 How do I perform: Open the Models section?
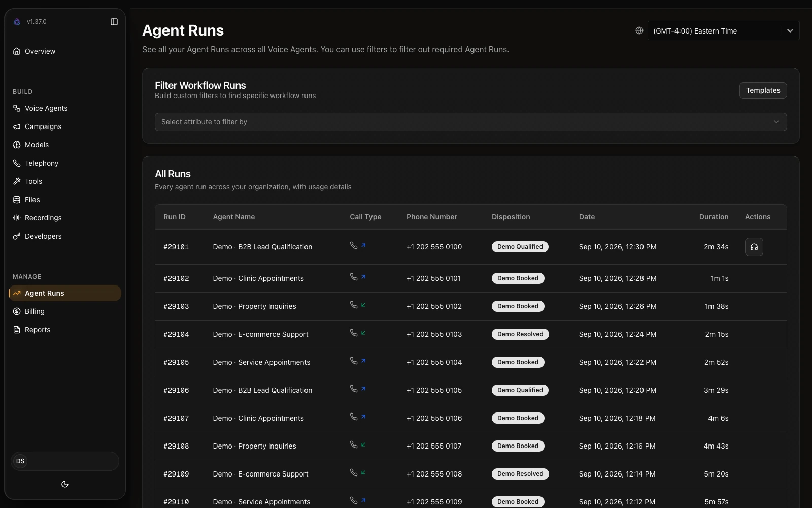click(x=65, y=145)
